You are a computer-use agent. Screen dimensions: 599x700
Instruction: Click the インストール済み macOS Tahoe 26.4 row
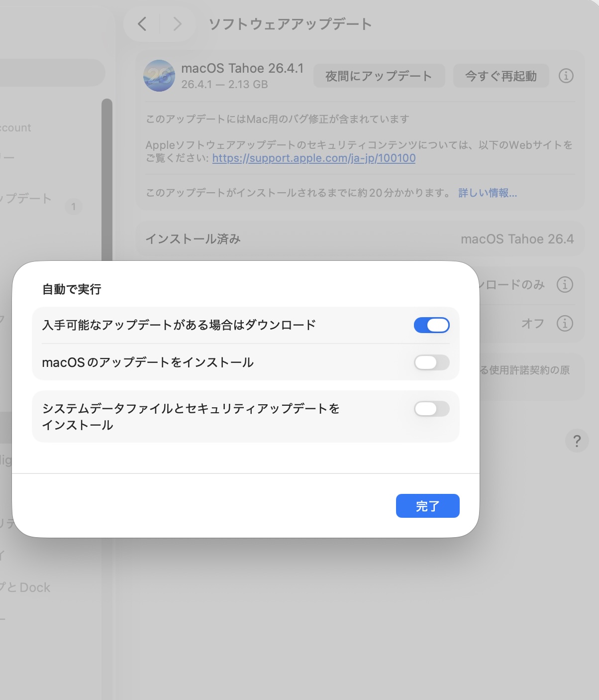(359, 239)
